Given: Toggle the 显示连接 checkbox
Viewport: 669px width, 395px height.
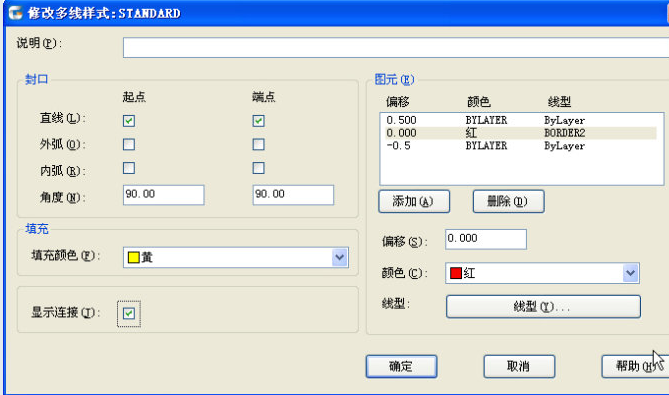Looking at the screenshot, I should point(129,314).
